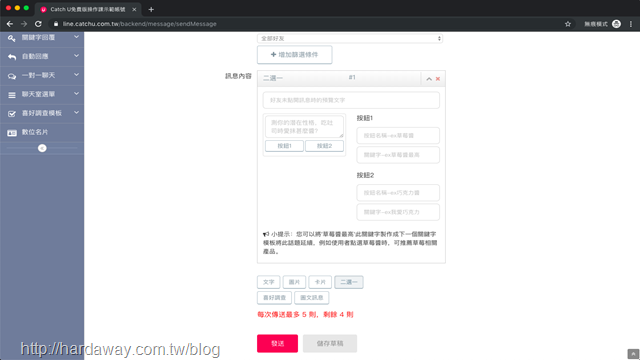Focus the question text area in preview
Viewport: 640px width, 360px height.
[x=304, y=127]
